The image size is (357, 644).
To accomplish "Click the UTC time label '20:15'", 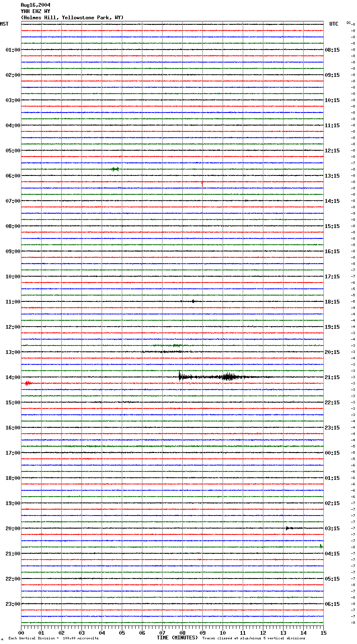I will (332, 352).
